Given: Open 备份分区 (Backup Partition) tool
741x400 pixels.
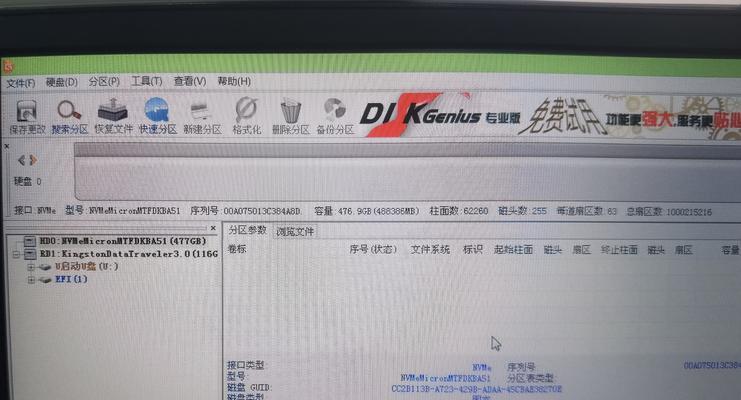Looking at the screenshot, I should [x=335, y=116].
